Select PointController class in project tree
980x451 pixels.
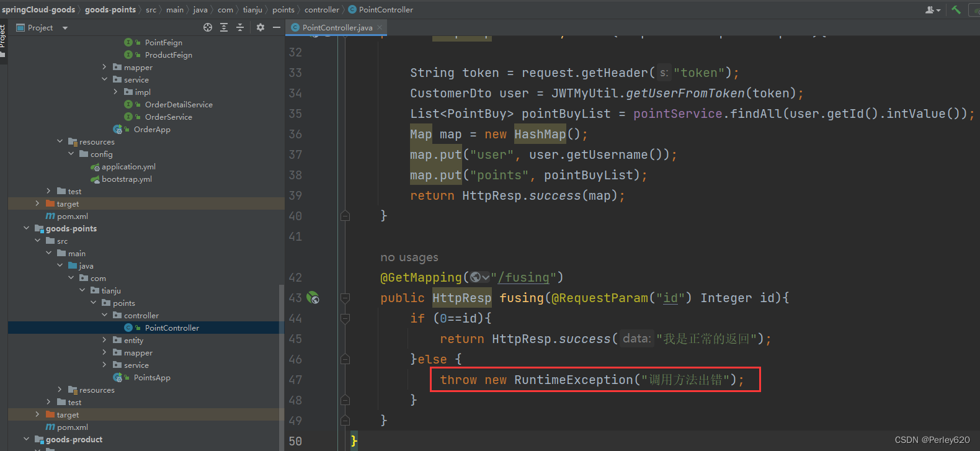coord(172,328)
